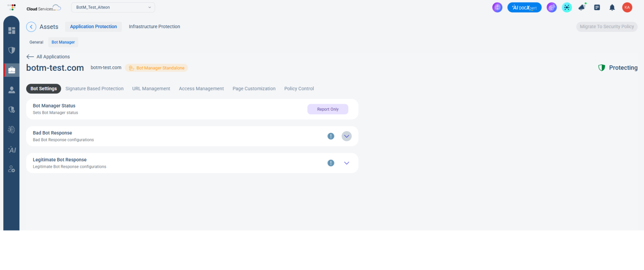Viewport: 644px width, 270px height.
Task: Click the shield icon in left sidebar
Action: (12, 50)
